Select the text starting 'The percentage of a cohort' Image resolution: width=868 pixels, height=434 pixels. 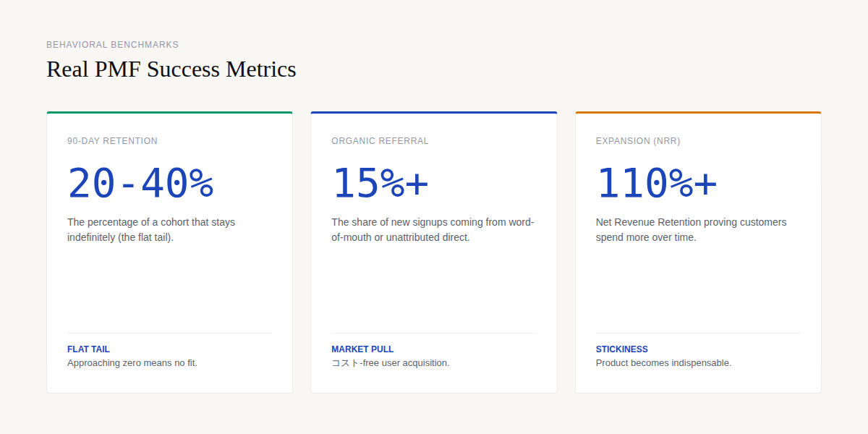[151, 230]
